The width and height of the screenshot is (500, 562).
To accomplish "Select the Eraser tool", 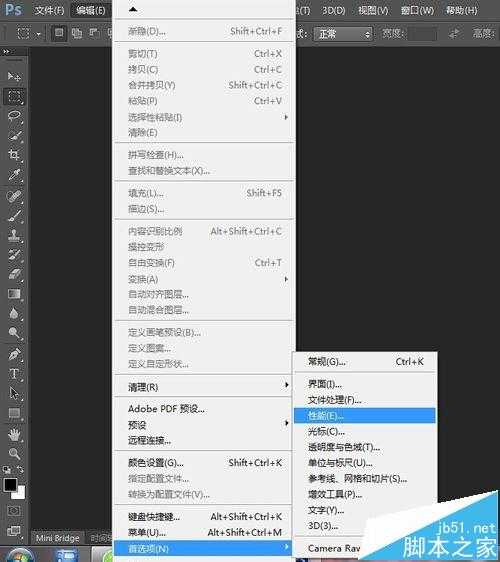I will point(14,274).
